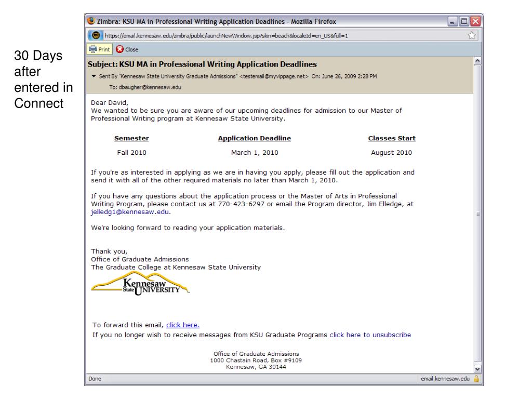Click the 'Semester' column heading
The width and height of the screenshot is (532, 399).
[131, 138]
